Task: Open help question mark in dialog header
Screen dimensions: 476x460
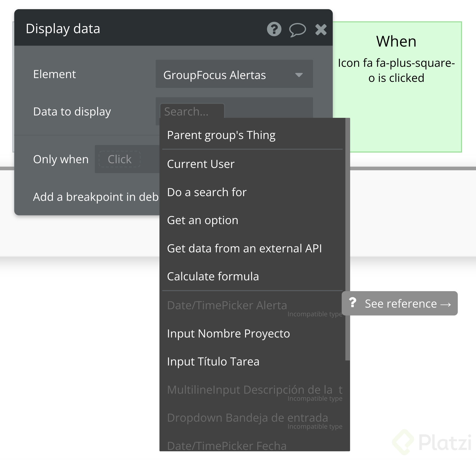Action: click(x=274, y=29)
